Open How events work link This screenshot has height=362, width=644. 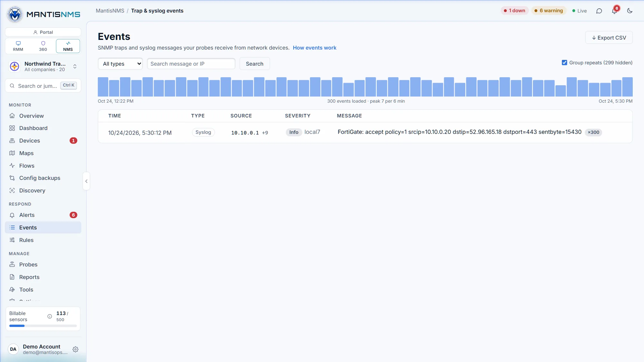(314, 48)
